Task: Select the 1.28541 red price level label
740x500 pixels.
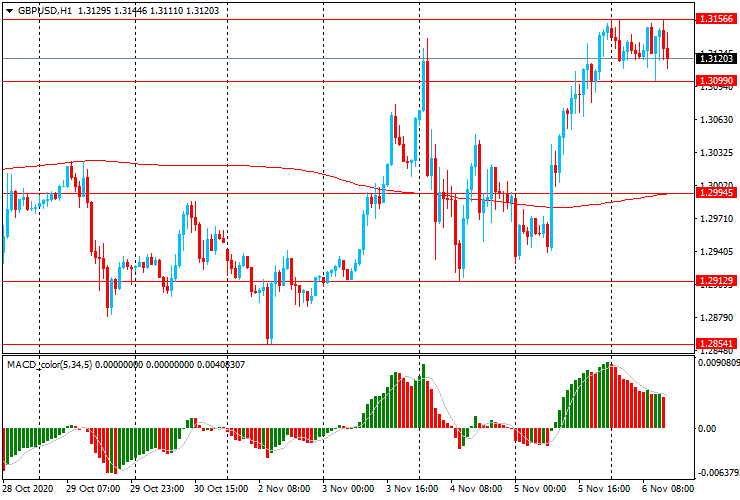Action: pos(716,344)
